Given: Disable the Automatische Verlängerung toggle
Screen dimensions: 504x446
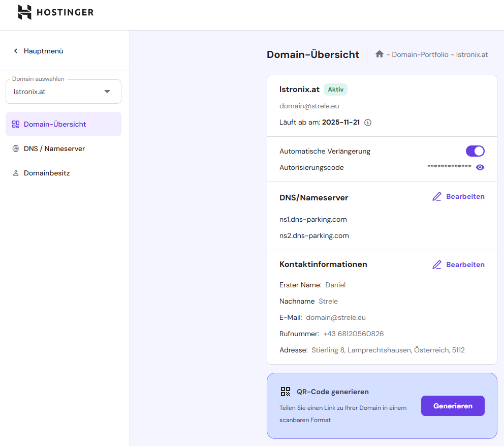Looking at the screenshot, I should pos(475,151).
